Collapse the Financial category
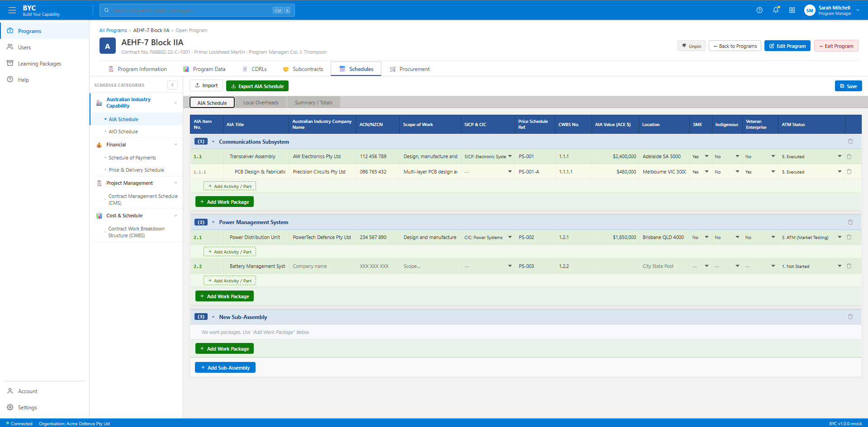This screenshot has width=868, height=427. click(175, 145)
